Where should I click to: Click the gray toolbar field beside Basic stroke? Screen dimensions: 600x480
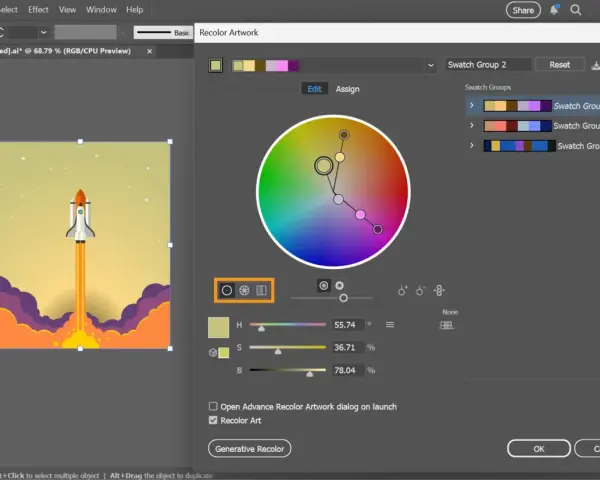point(86,33)
